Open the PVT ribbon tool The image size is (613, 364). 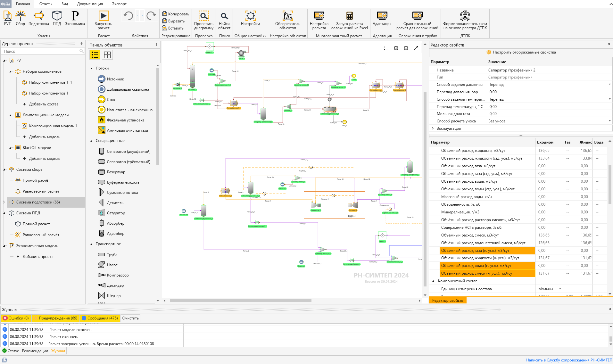7,18
